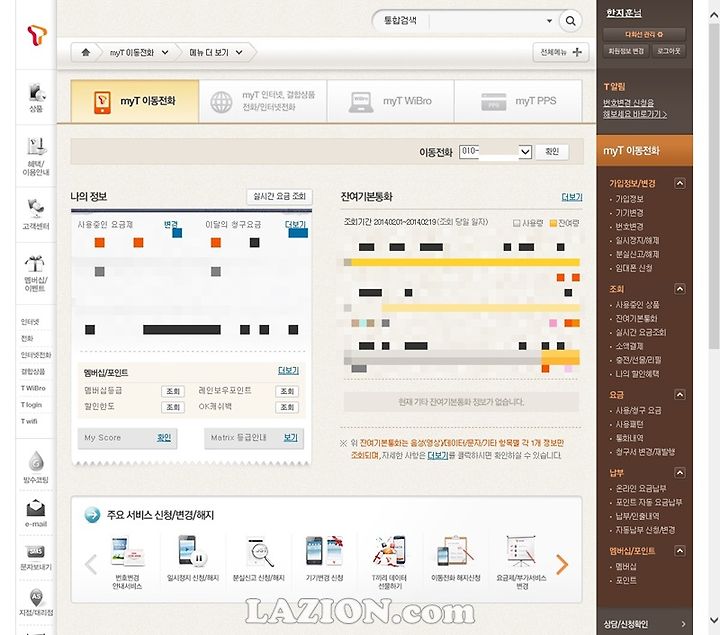
Task: Click the 확인 button beside phone number
Action: click(x=552, y=152)
